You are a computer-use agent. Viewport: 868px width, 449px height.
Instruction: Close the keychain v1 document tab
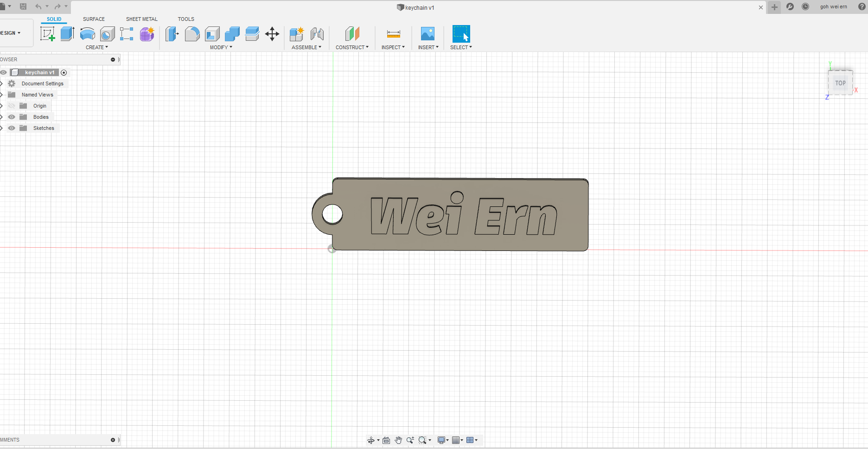761,7
